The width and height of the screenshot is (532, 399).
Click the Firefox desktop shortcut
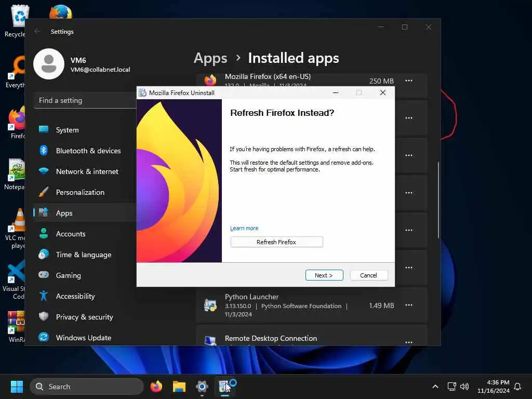pos(17,123)
